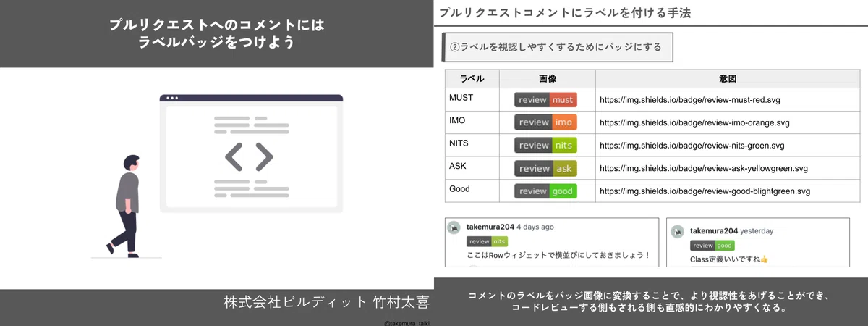This screenshot has width=868, height=326.
Task: Open the review-imo-orange.svg URL
Action: (x=694, y=122)
